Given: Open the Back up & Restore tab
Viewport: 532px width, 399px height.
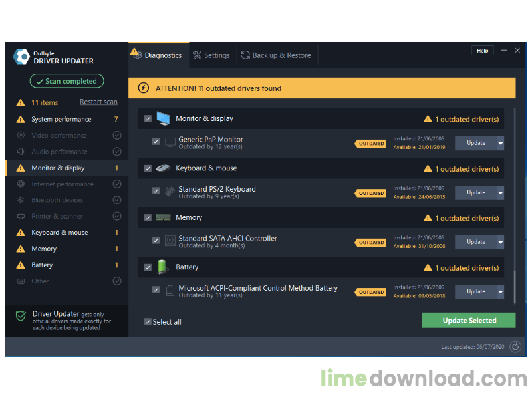Looking at the screenshot, I should click(x=276, y=55).
